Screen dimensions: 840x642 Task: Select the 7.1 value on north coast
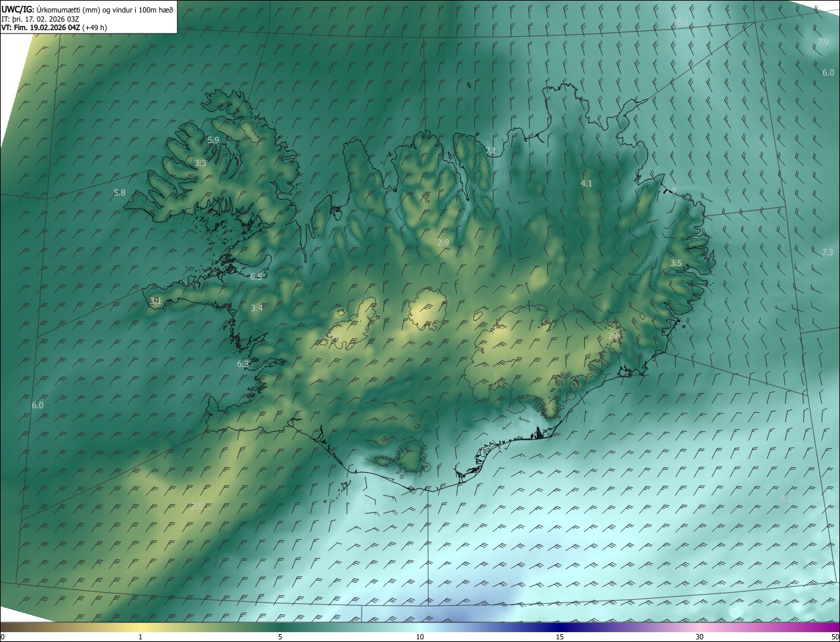coord(490,151)
